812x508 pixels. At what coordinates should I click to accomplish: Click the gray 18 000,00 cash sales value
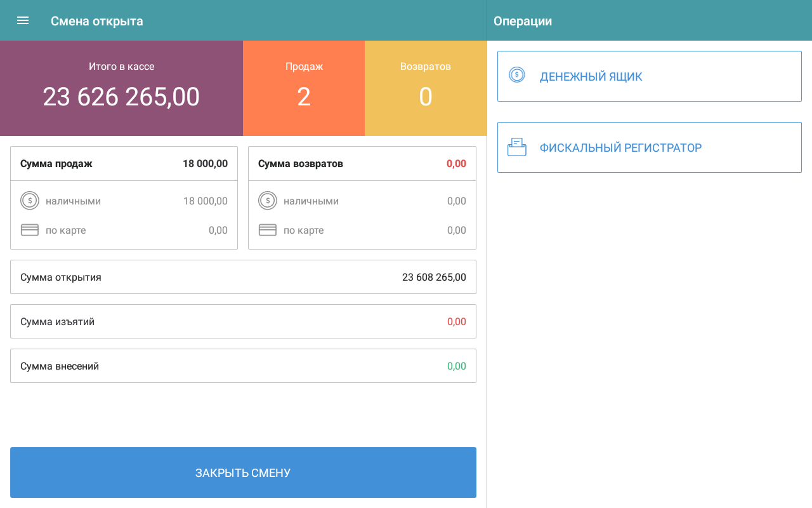[206, 201]
